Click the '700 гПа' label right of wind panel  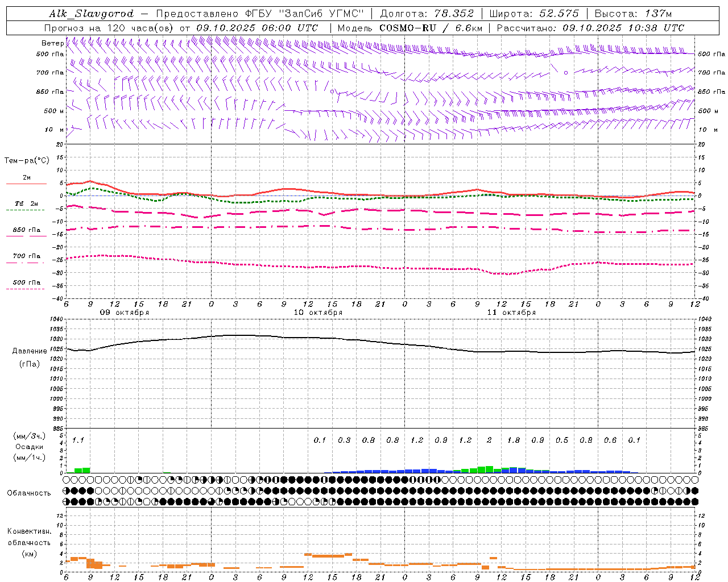pos(712,73)
